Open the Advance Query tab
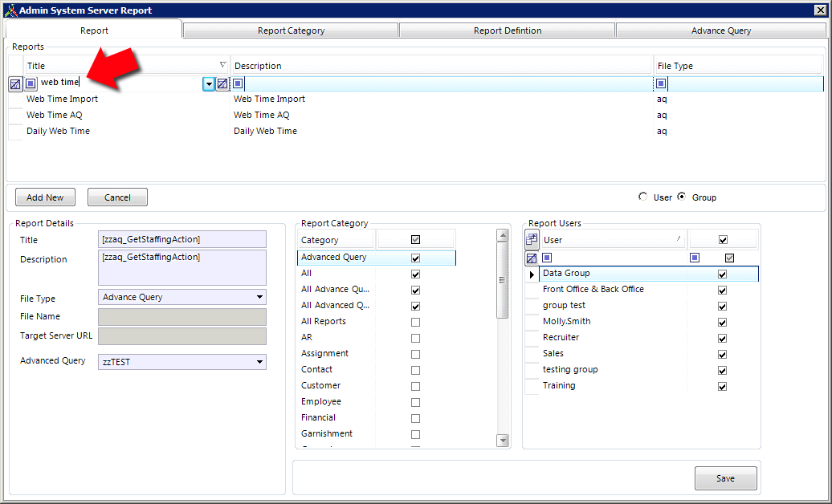 coord(720,30)
